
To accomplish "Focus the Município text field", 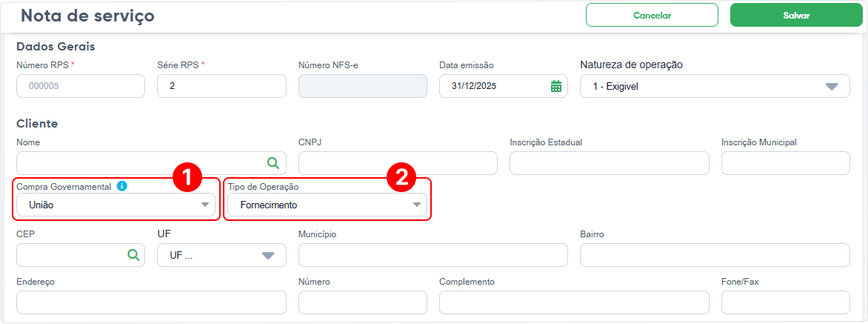I will tap(433, 255).
